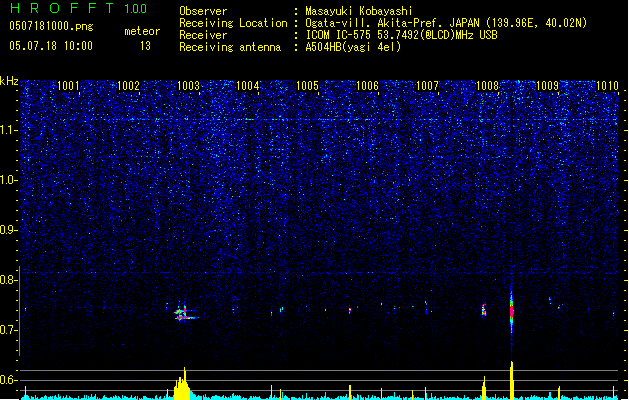
Task: Click the kHz axis unit label
Action: click(x=9, y=81)
